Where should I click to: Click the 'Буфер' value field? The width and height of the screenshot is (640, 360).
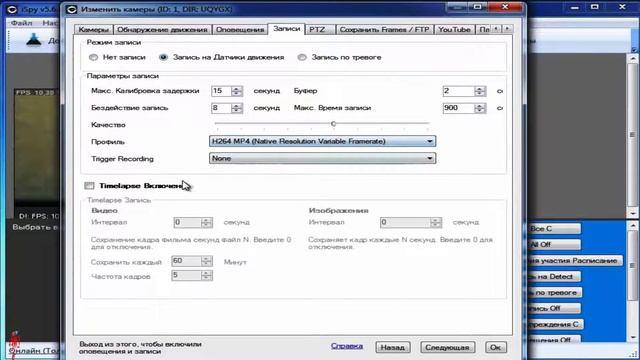tap(459, 91)
